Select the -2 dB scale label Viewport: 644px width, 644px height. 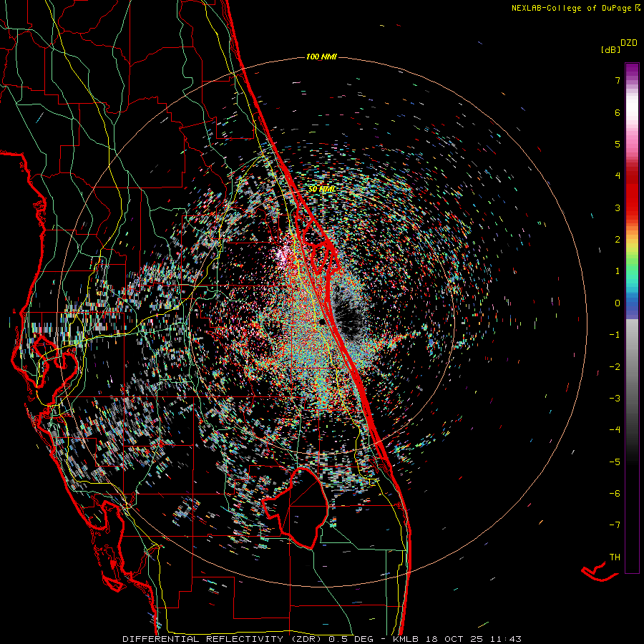click(615, 367)
